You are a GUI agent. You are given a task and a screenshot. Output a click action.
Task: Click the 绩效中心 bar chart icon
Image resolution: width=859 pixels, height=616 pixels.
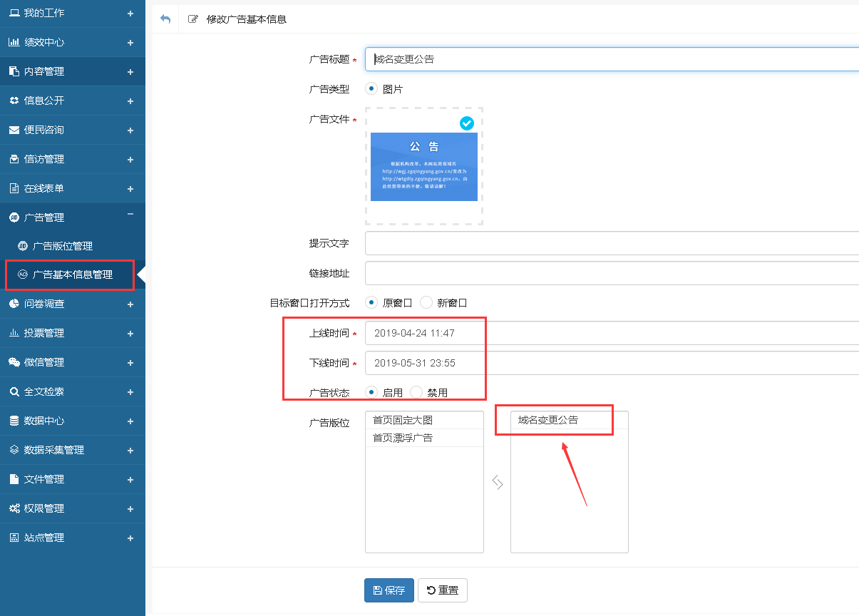[14, 42]
